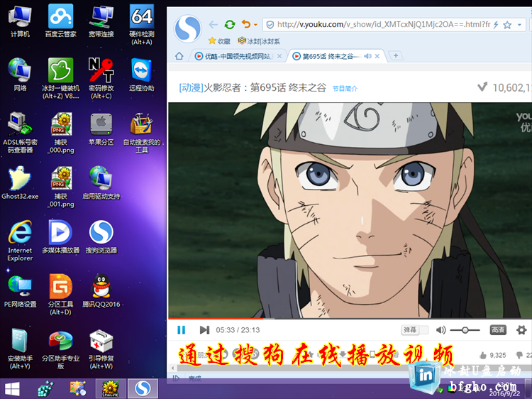Change the 高清 video quality

point(498,329)
